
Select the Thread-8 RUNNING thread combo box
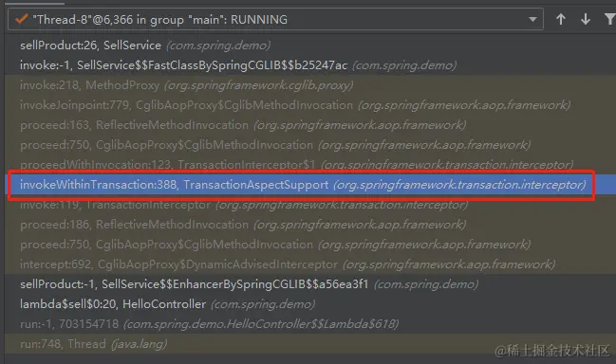pyautogui.click(x=275, y=19)
